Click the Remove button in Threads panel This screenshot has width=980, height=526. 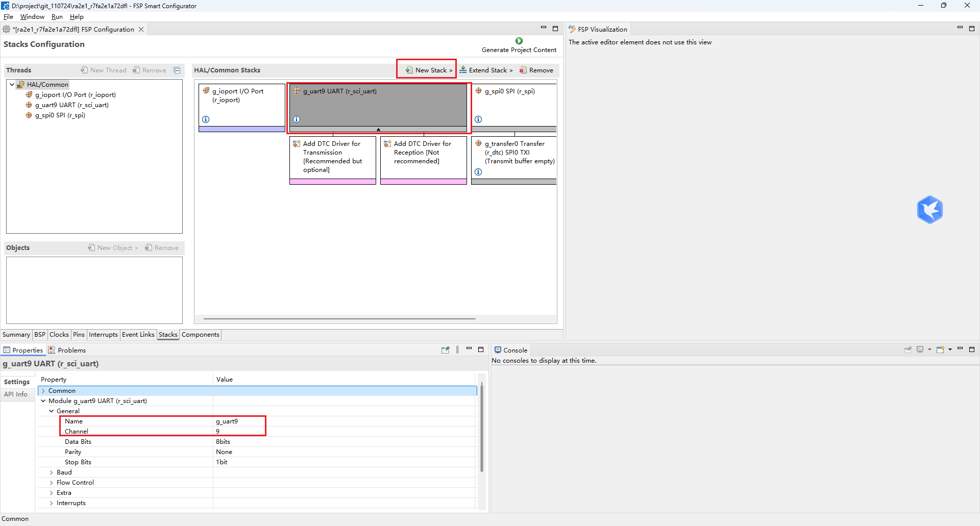coord(150,70)
